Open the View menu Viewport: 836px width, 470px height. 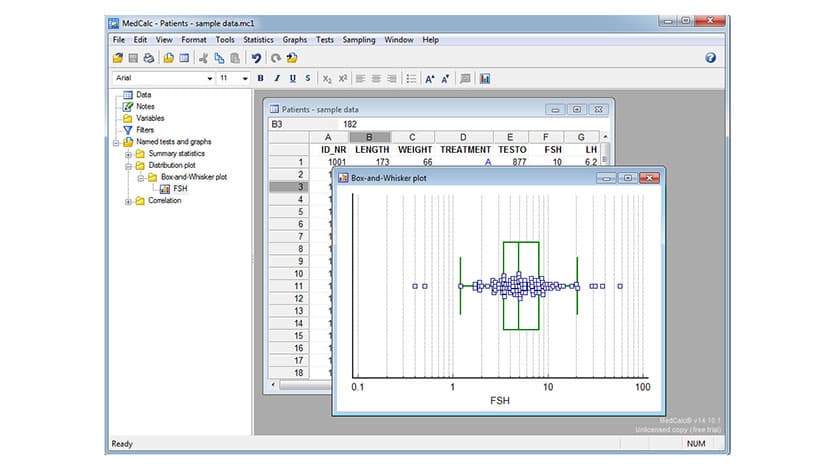click(x=164, y=40)
